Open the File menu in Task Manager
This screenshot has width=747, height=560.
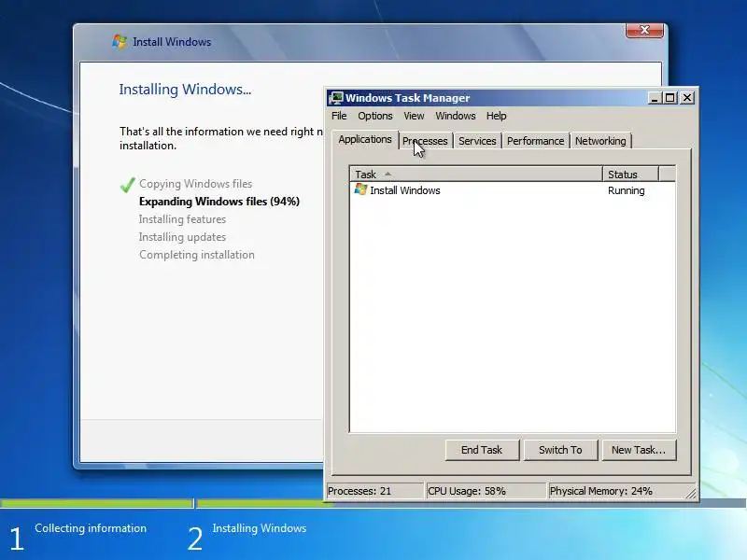coord(339,116)
